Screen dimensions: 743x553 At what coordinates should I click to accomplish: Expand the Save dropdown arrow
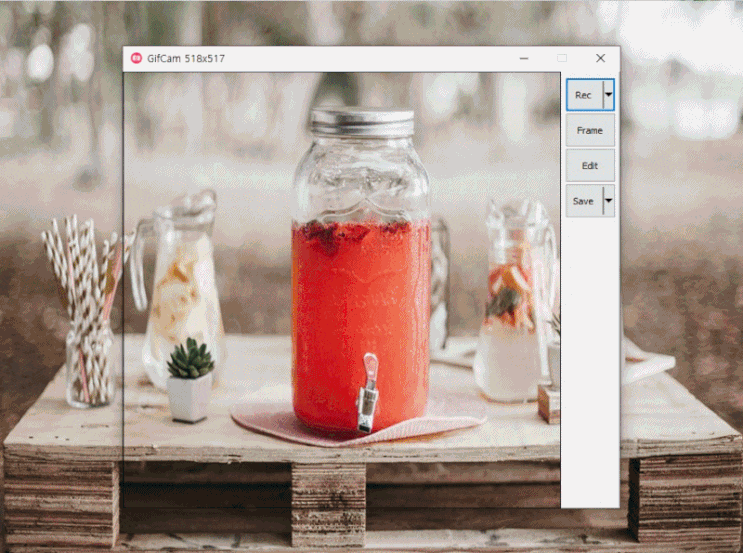click(608, 201)
